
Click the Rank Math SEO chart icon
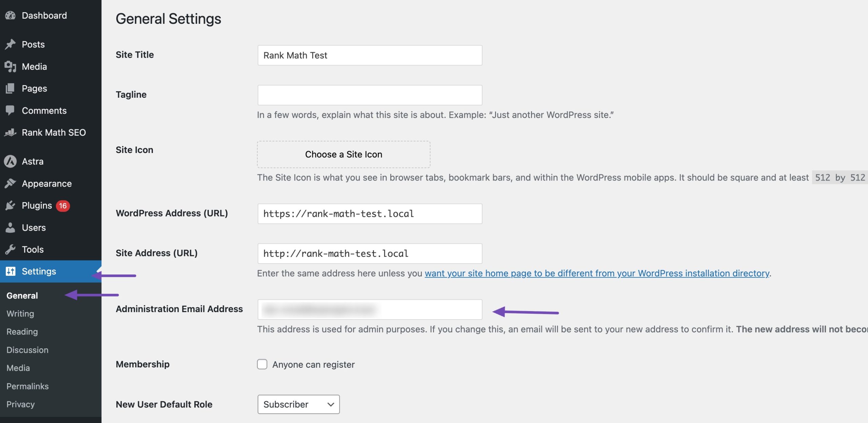click(10, 133)
